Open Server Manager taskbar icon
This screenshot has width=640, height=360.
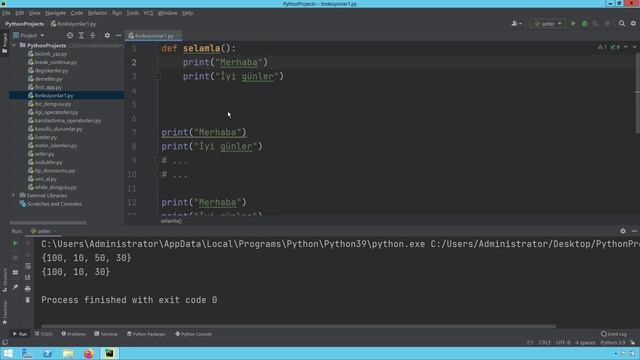click(x=27, y=353)
